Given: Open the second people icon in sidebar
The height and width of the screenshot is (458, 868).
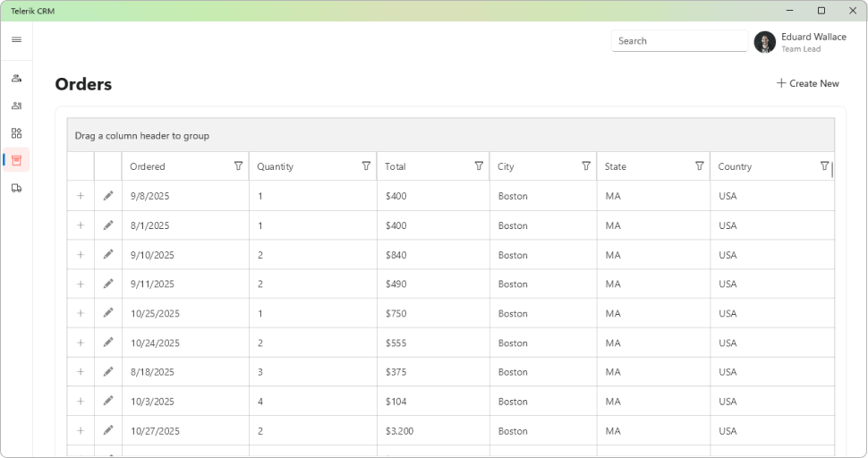Looking at the screenshot, I should coord(17,106).
